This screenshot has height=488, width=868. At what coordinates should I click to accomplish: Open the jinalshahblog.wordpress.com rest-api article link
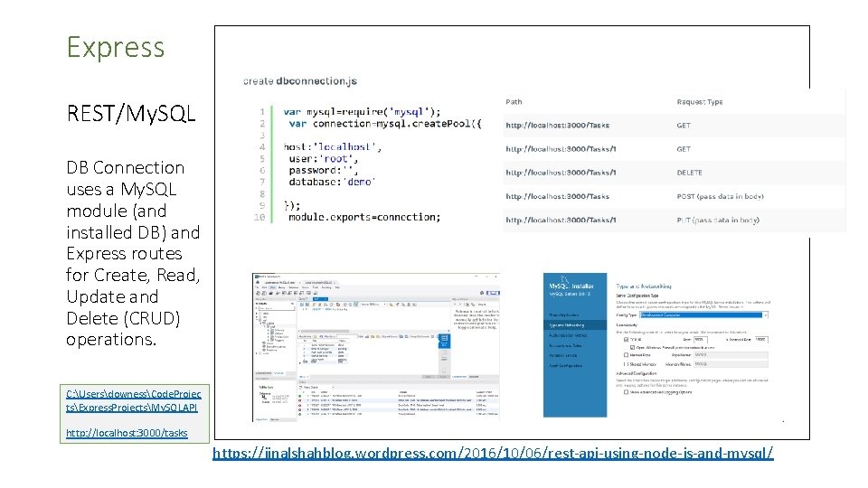tap(493, 453)
